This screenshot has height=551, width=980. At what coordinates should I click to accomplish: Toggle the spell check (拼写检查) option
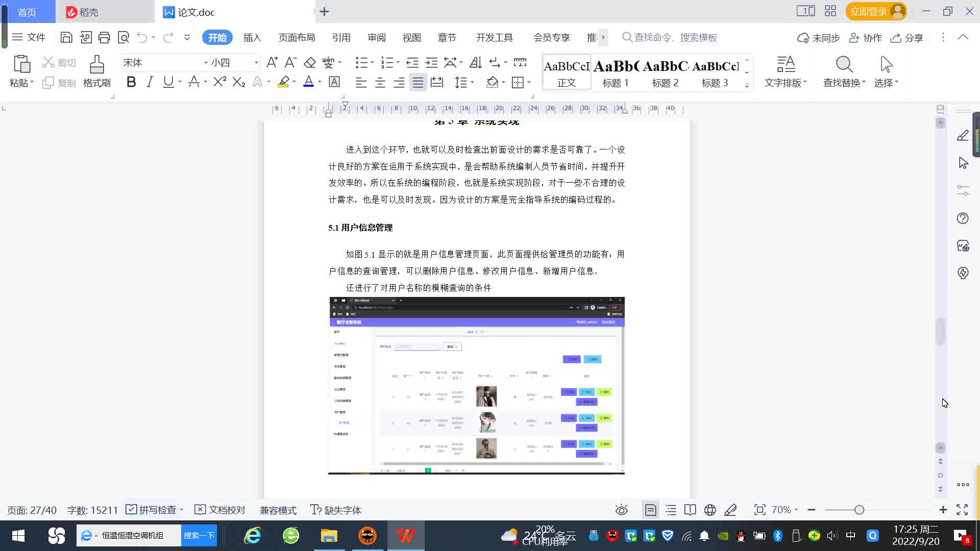(x=152, y=510)
